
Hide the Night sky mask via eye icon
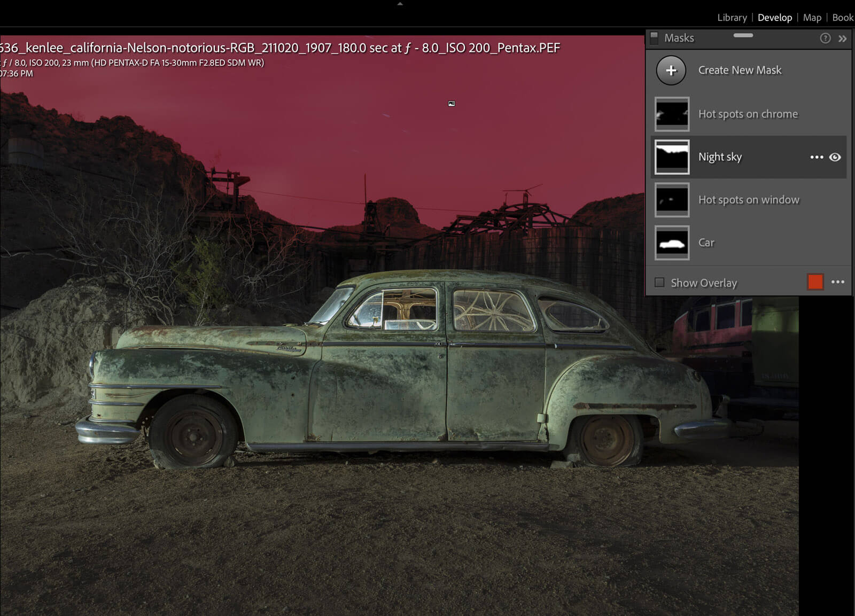click(835, 157)
